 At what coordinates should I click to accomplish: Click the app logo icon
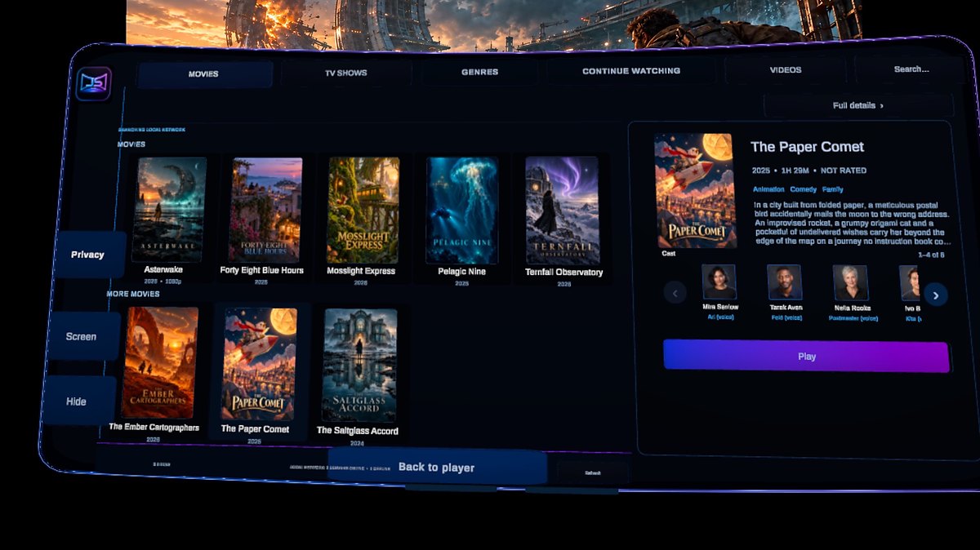point(93,84)
